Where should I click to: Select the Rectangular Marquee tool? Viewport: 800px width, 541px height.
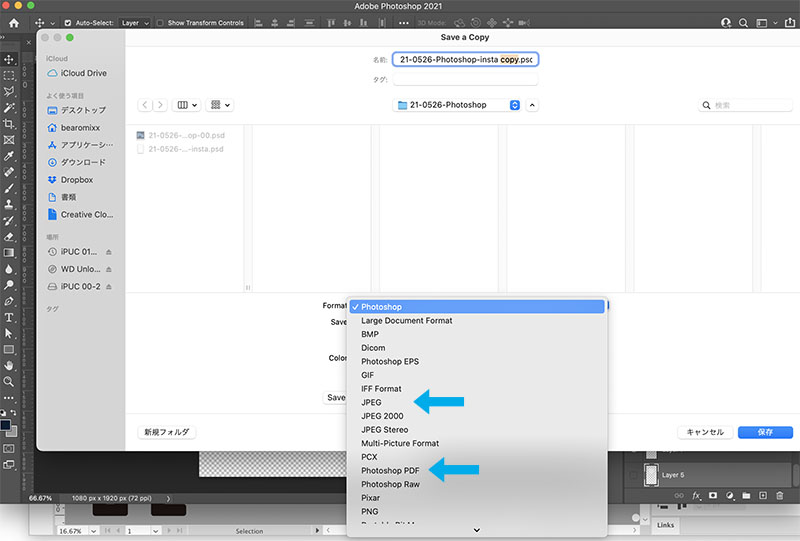pos(9,76)
